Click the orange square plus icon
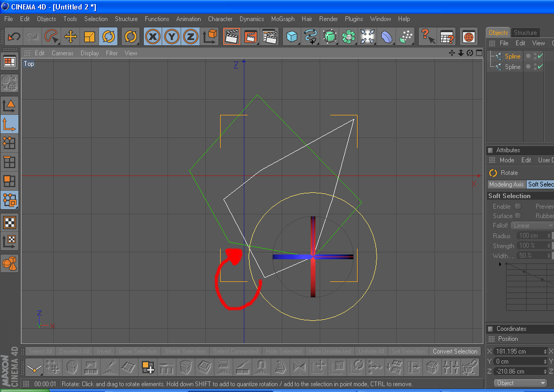This screenshot has width=554, height=392. 147,368
